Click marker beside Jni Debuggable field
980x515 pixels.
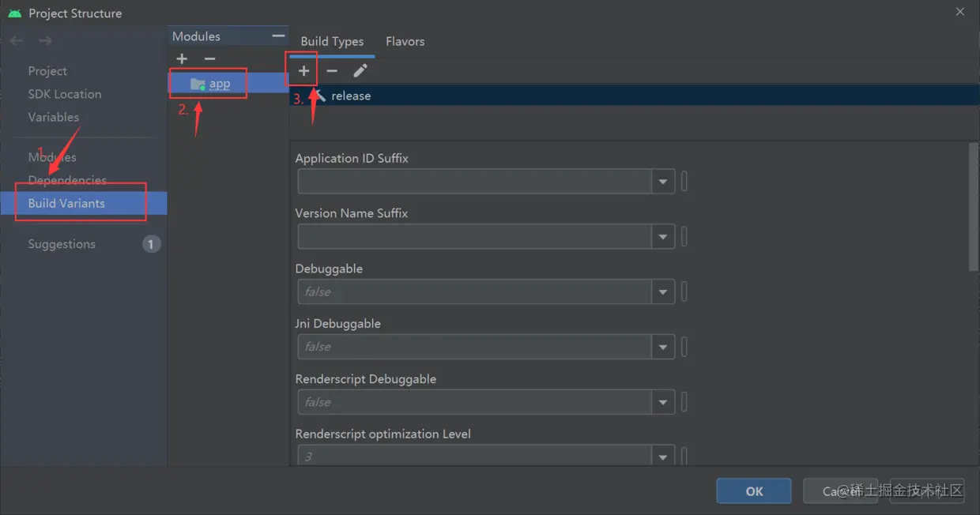(x=684, y=347)
